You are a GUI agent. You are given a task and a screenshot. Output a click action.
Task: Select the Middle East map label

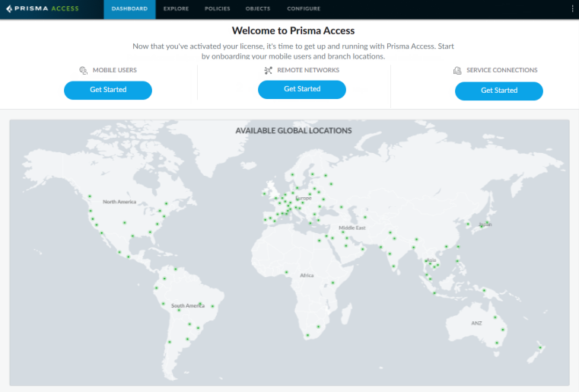pyautogui.click(x=352, y=228)
